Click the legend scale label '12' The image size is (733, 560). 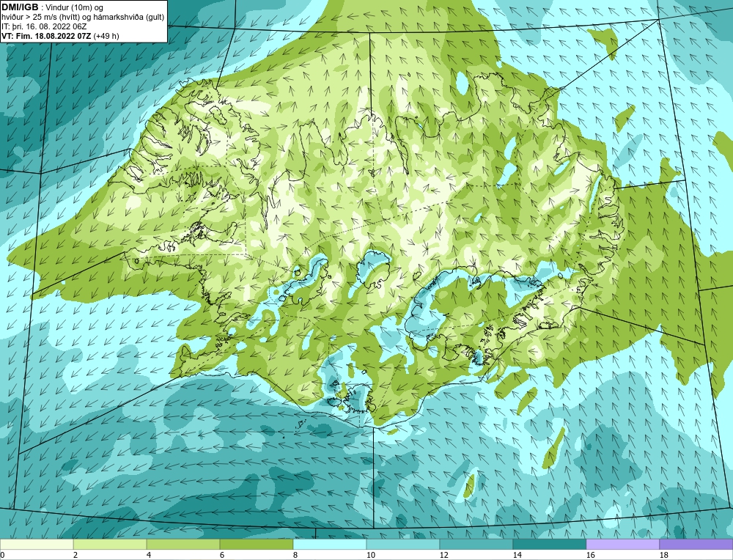coord(443,555)
